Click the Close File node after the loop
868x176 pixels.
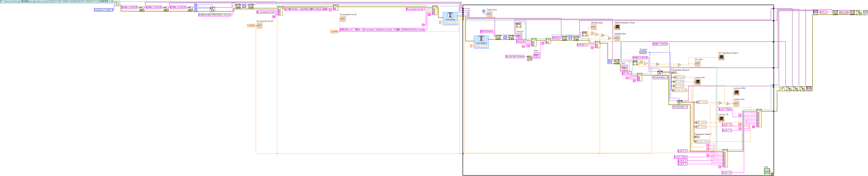(782, 89)
